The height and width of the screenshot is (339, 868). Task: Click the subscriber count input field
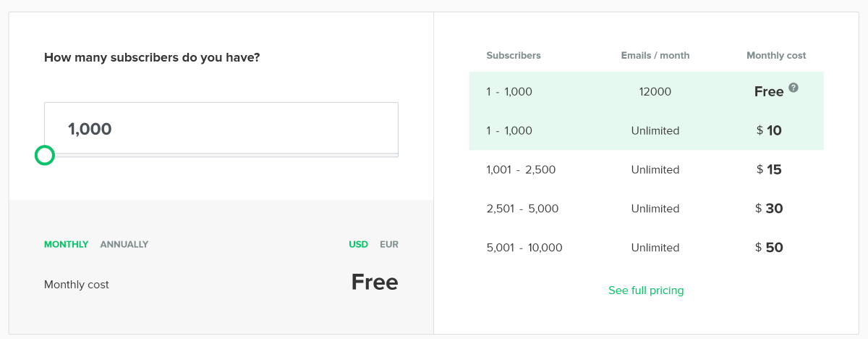(221, 128)
